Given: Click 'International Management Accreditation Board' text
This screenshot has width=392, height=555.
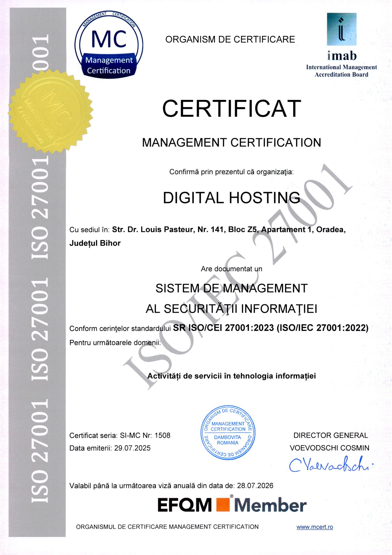Looking at the screenshot, I should 341,71.
